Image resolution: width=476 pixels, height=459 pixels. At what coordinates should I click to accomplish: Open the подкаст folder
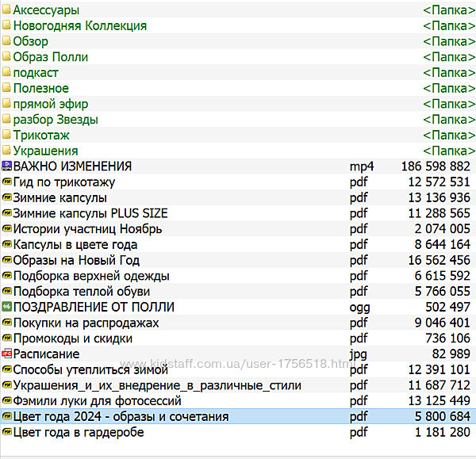(x=36, y=73)
